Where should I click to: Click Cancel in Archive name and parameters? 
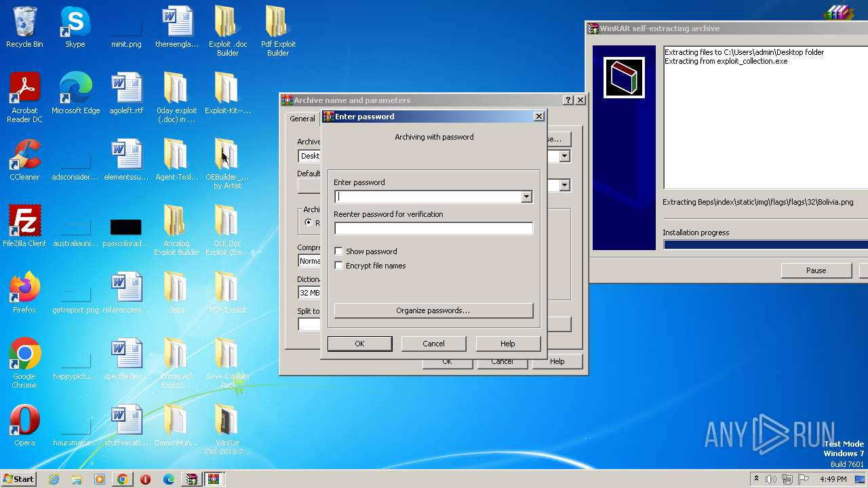point(502,363)
